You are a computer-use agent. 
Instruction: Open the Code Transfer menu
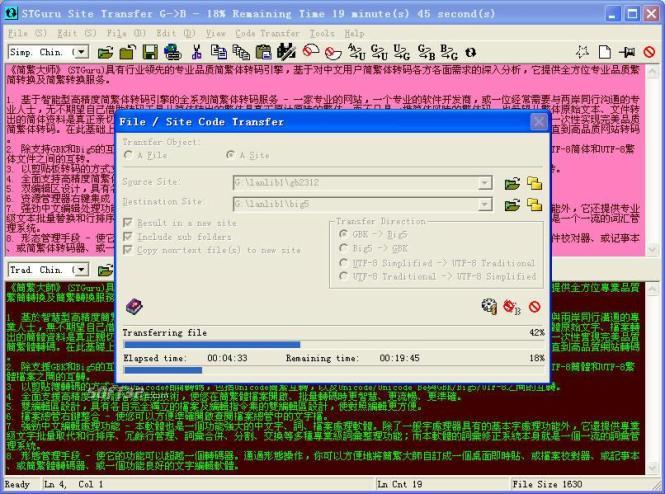[x=267, y=33]
